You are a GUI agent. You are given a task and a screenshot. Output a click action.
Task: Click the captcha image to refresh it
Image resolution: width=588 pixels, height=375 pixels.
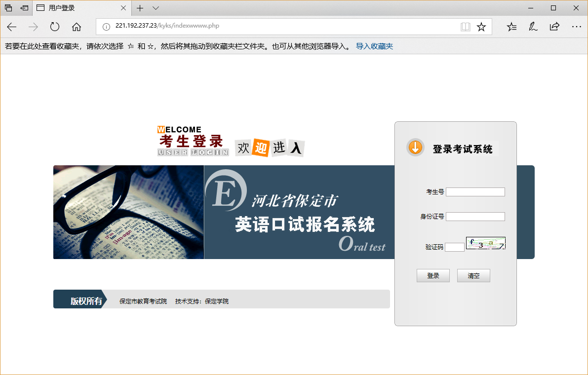click(485, 243)
